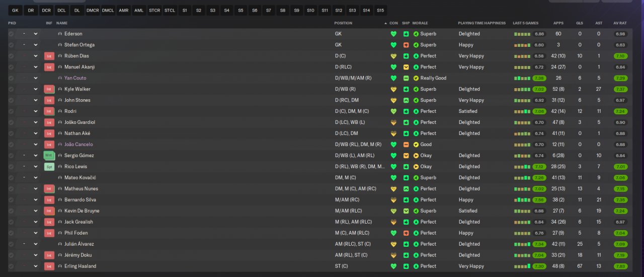The height and width of the screenshot is (277, 644).
Task: Select the S15 substitute slot button
Action: [x=380, y=10]
